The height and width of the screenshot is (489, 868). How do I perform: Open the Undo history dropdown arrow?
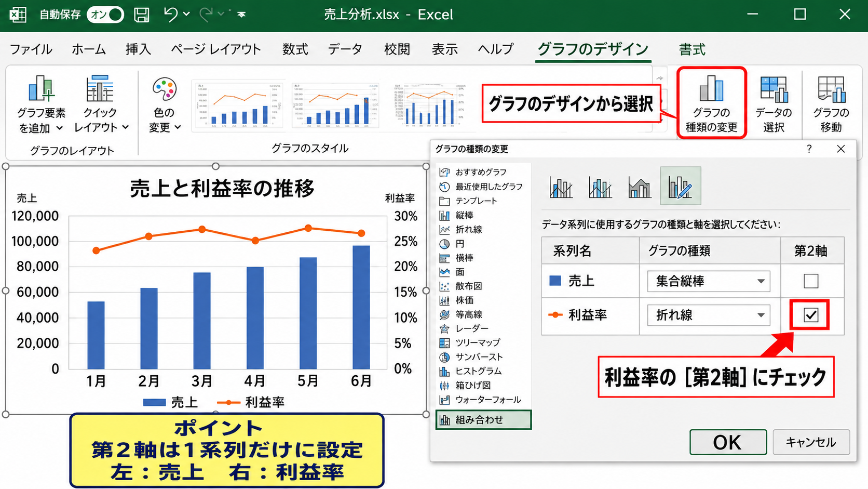pos(186,14)
